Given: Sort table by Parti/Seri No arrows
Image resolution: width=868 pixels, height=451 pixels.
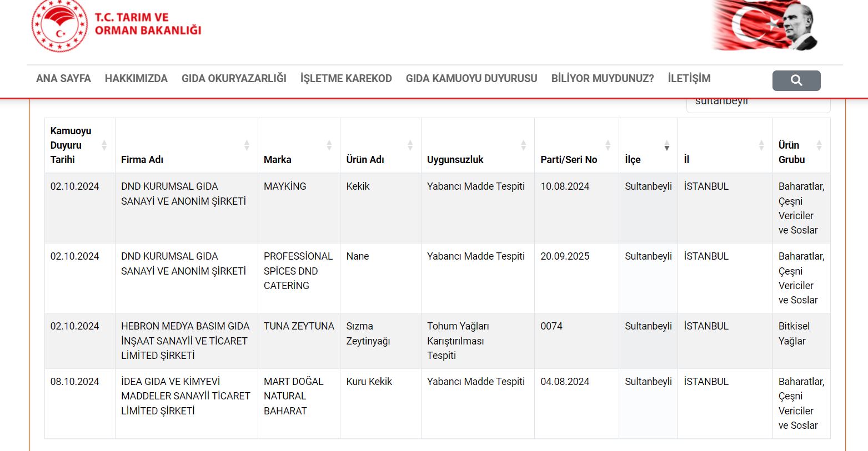Looking at the screenshot, I should 608,145.
